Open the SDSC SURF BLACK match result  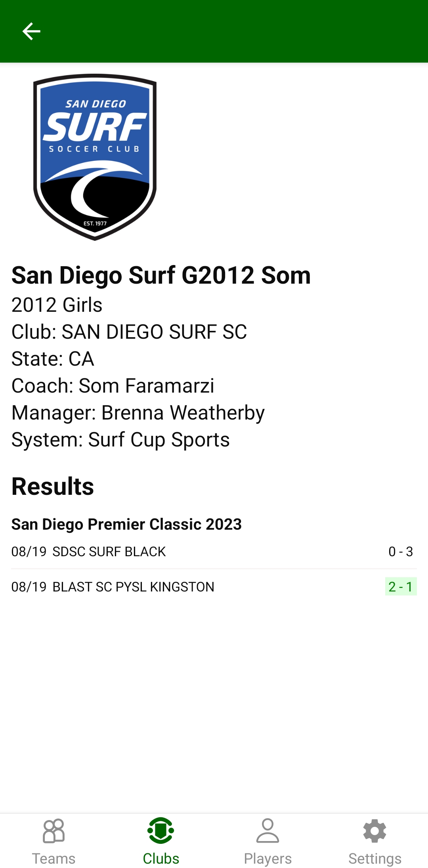pos(109,551)
